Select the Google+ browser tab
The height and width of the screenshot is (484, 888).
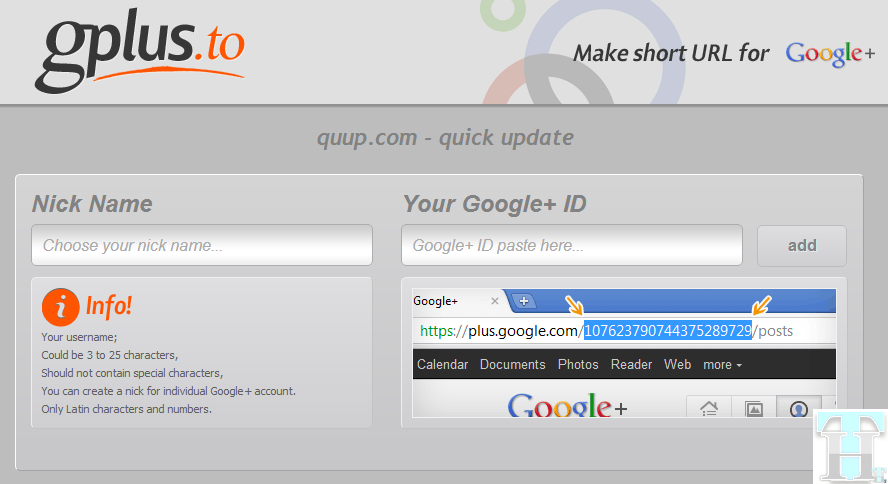pos(448,301)
